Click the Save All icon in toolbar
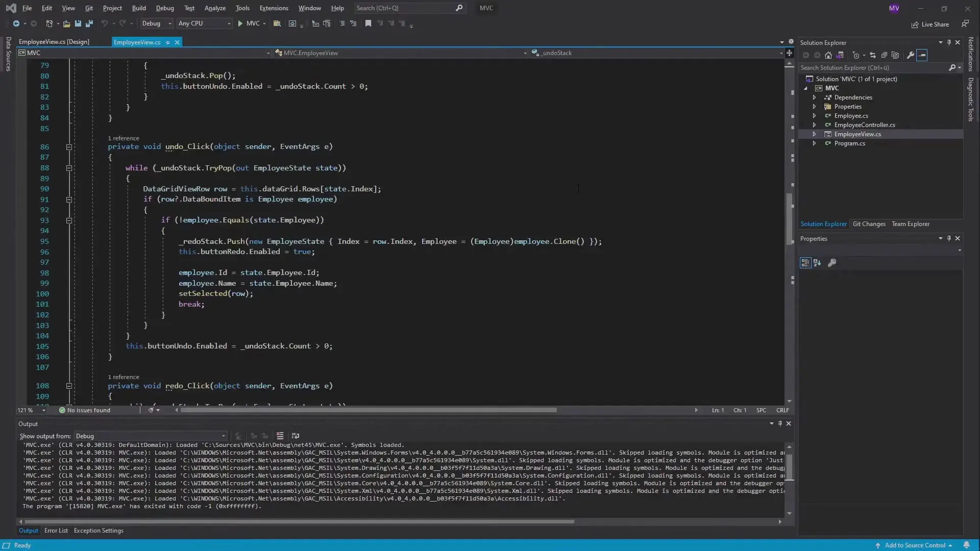Viewport: 980px width, 551px height. pos(89,23)
